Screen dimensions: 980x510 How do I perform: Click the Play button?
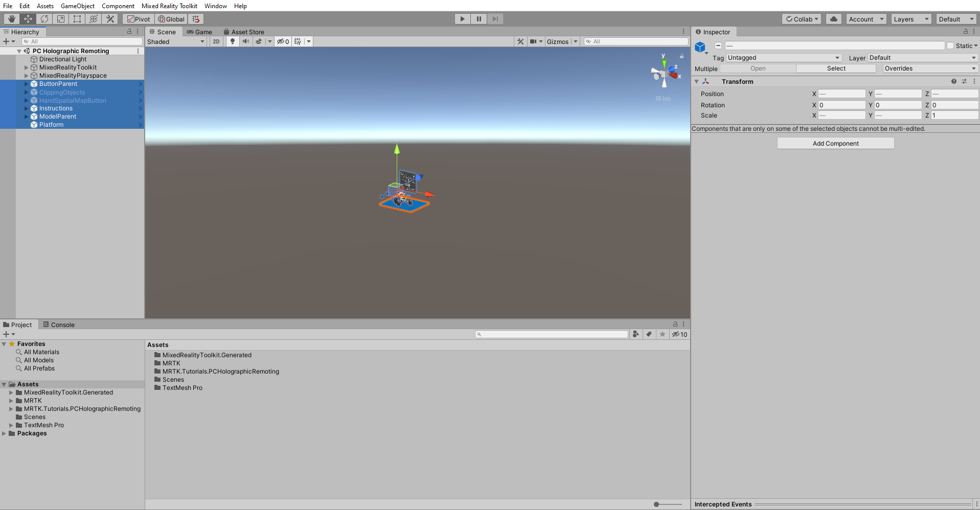pyautogui.click(x=462, y=19)
